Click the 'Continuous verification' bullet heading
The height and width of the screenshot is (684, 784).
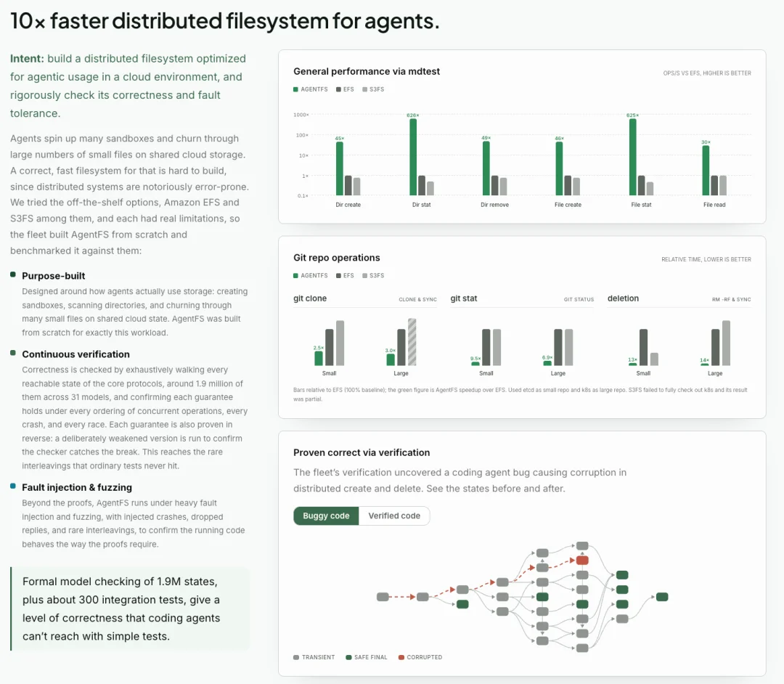(75, 354)
